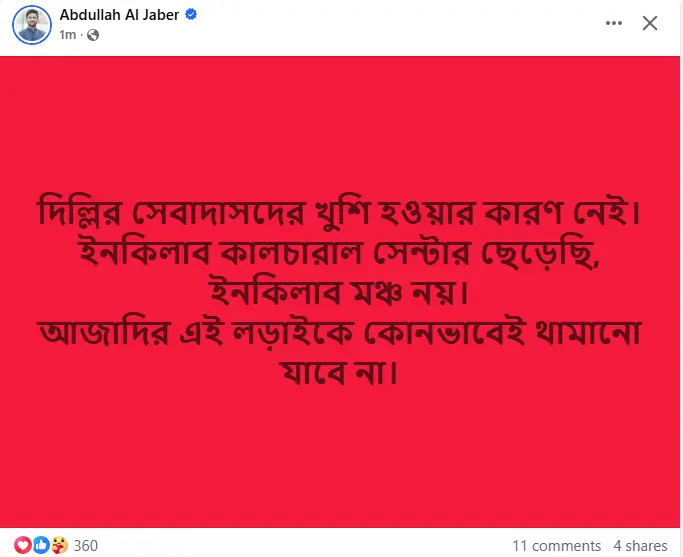
Task: Click the care hug reaction emoji icon
Action: 59,545
